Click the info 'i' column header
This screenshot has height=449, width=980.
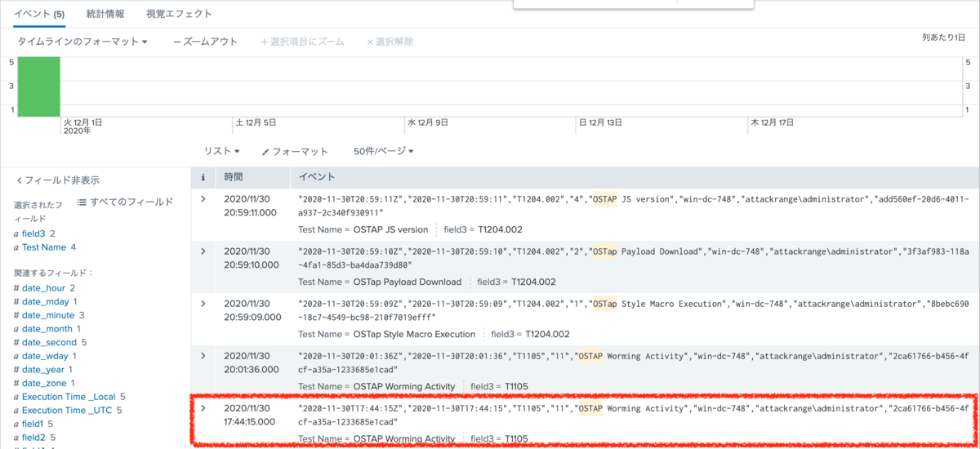(203, 176)
